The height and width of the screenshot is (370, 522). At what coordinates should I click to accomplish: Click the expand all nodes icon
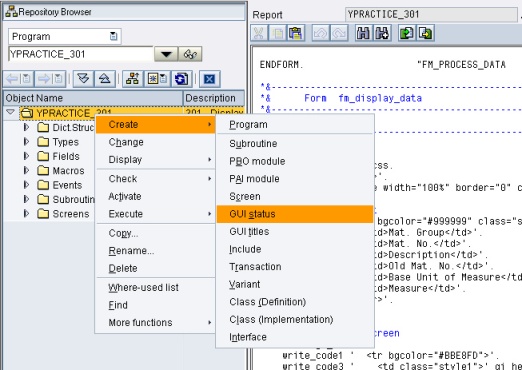click(83, 79)
